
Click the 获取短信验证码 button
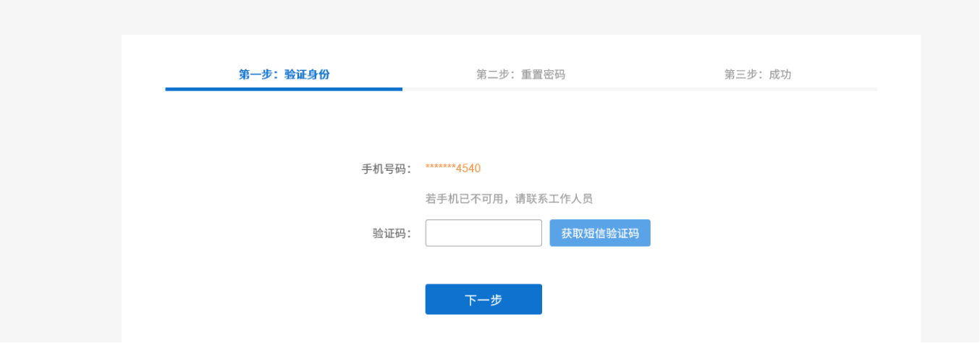pos(600,233)
